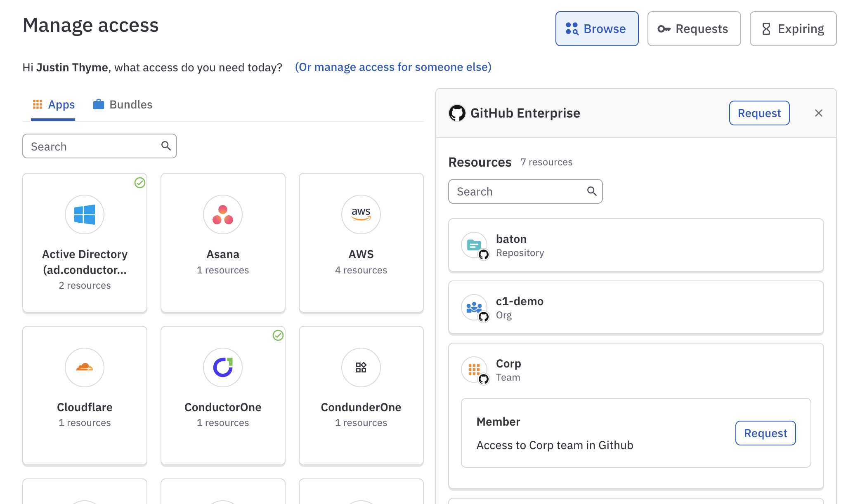The width and height of the screenshot is (860, 504).
Task: Open the Browse view
Action: pyautogui.click(x=597, y=28)
